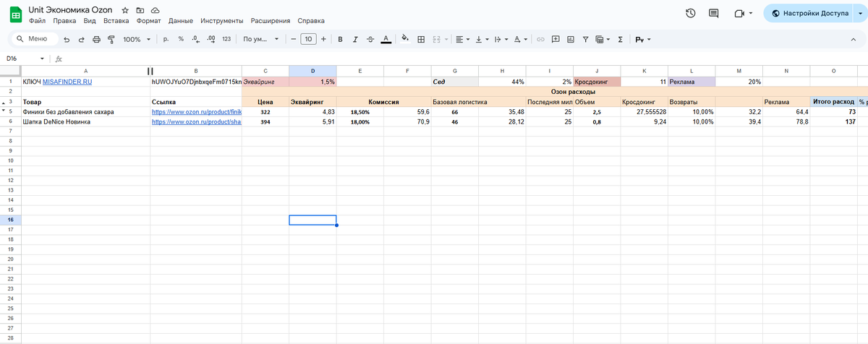Open the comments panel icon
The width and height of the screenshot is (868, 344).
pos(714,13)
